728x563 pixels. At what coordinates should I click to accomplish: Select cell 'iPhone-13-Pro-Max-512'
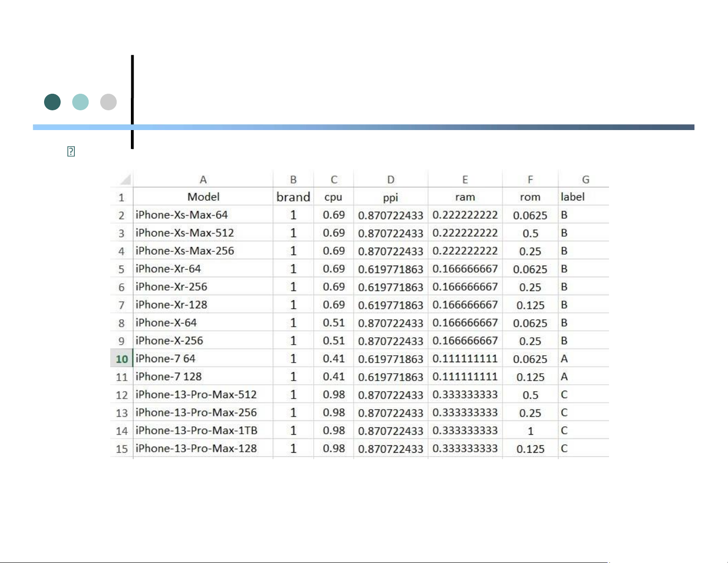click(203, 394)
